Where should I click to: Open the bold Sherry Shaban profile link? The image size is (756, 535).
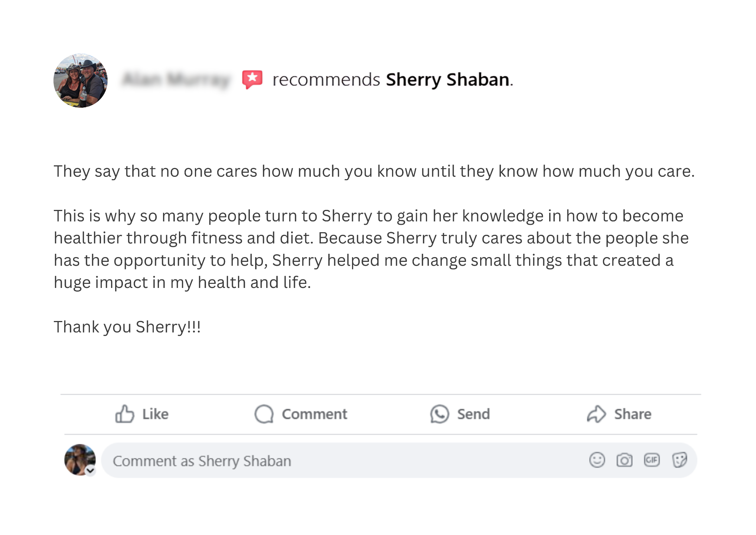click(x=448, y=80)
